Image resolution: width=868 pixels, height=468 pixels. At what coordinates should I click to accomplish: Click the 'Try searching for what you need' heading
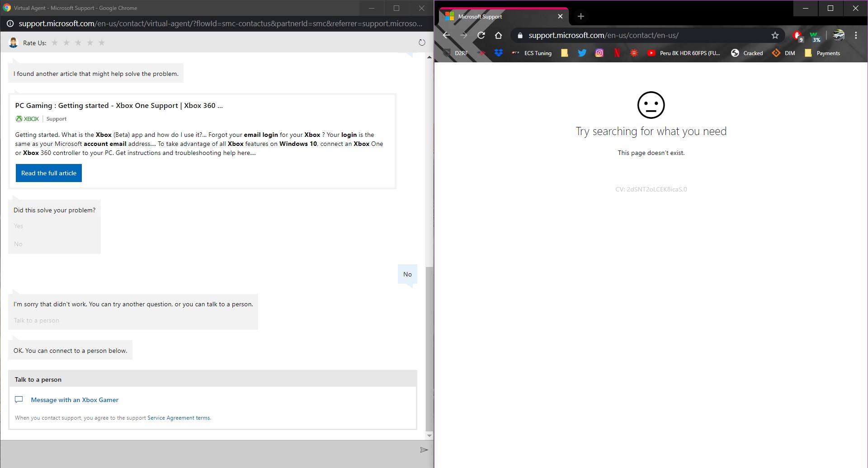pyautogui.click(x=651, y=131)
